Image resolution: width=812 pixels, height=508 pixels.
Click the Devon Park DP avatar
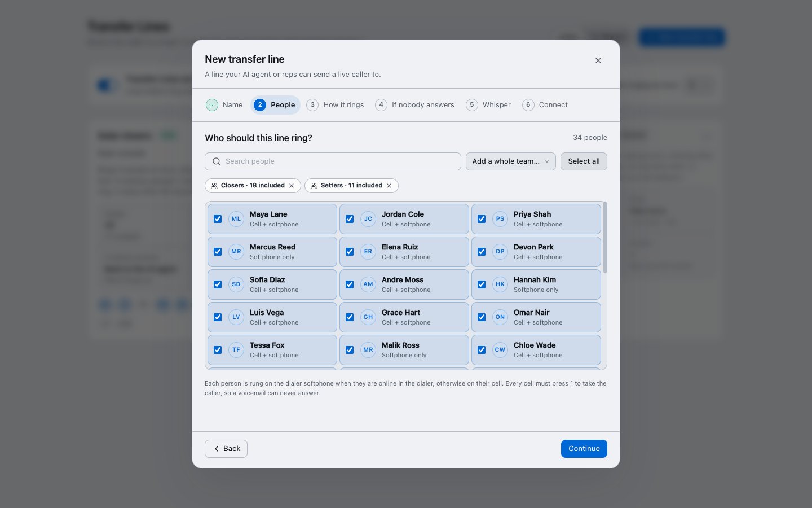(x=500, y=252)
